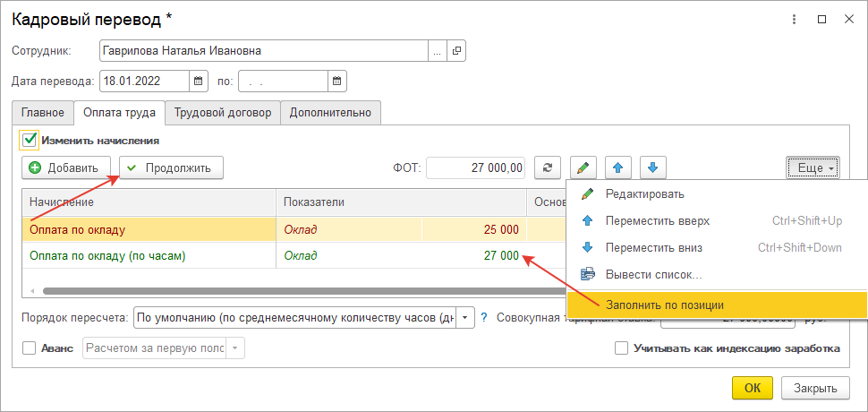Toggle the Изменить начисления checkbox
The width and height of the screenshot is (868, 412).
coord(30,140)
